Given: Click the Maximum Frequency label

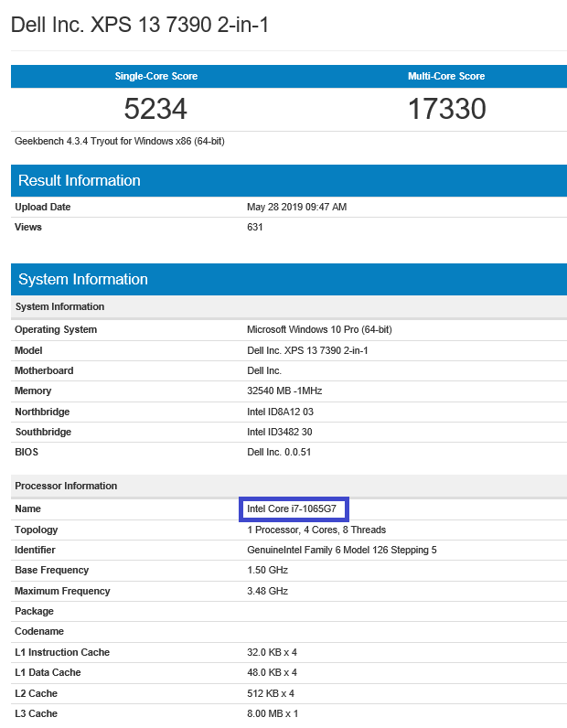Looking at the screenshot, I should coord(62,591).
